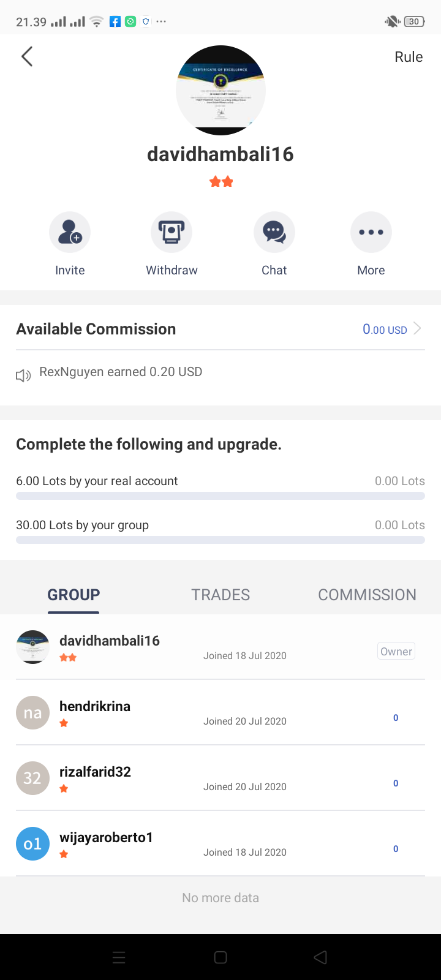Tap the Owner badge for davidhambali16

point(396,651)
